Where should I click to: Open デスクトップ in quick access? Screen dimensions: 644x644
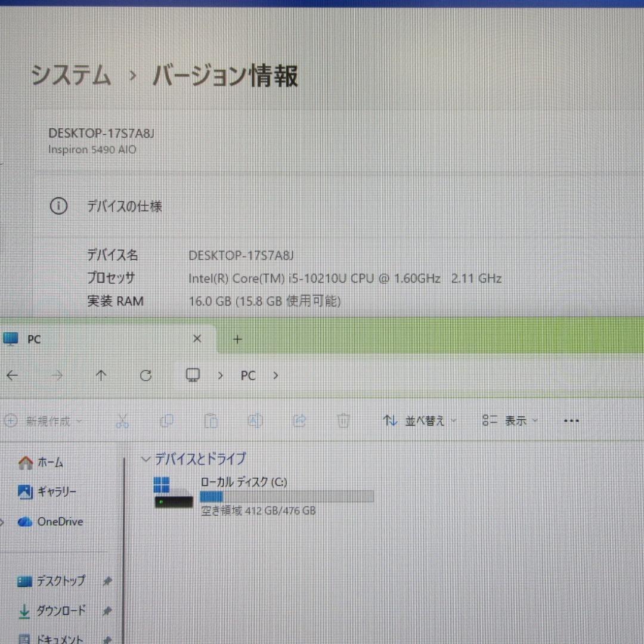tap(51, 581)
